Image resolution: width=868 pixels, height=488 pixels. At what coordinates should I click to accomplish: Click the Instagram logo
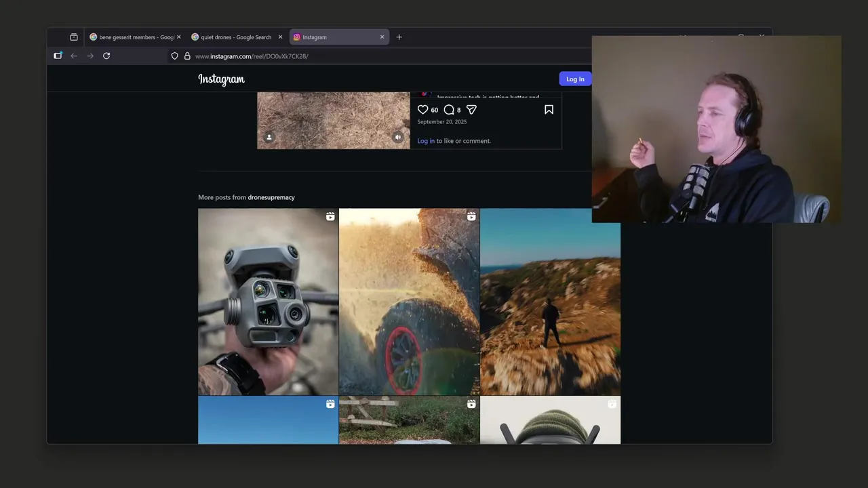221,79
